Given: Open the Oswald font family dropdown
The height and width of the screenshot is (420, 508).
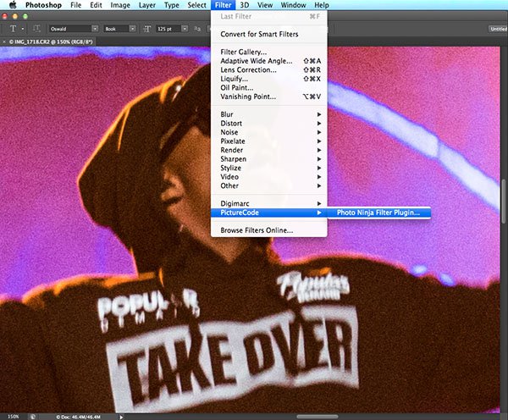Looking at the screenshot, I should click(x=95, y=29).
